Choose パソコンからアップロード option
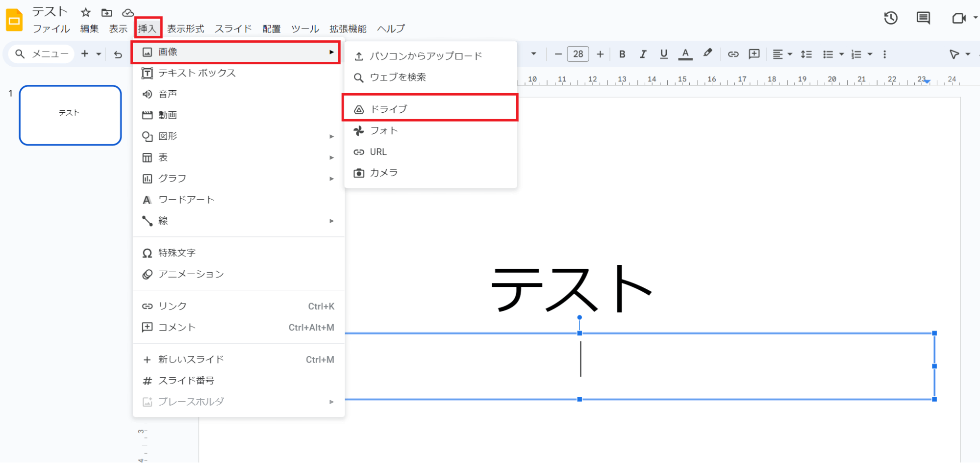Screen dimensions: 980x463 (x=426, y=56)
